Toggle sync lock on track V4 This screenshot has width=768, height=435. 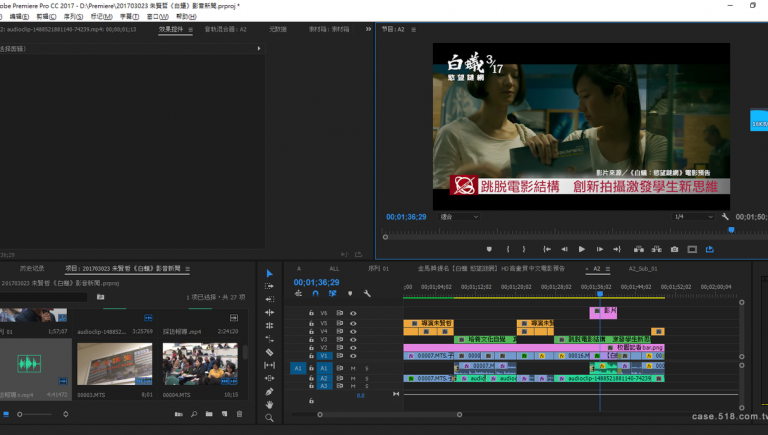[x=339, y=332]
